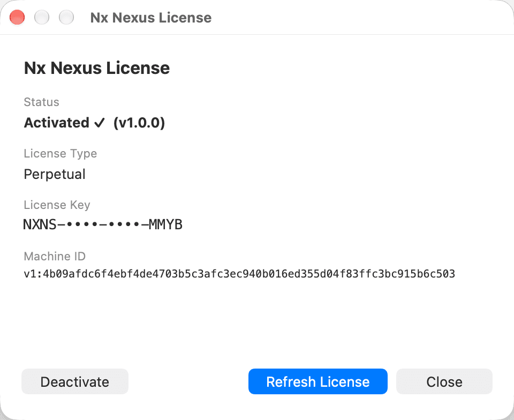This screenshot has width=514, height=420.
Task: Click the 'Nx Nexus License' bold heading
Action: pyautogui.click(x=97, y=68)
